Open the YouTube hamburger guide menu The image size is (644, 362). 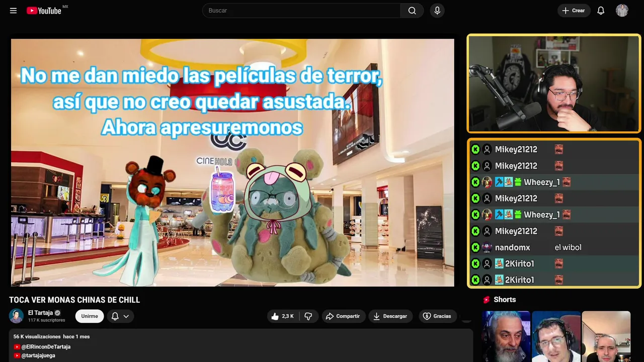(13, 11)
